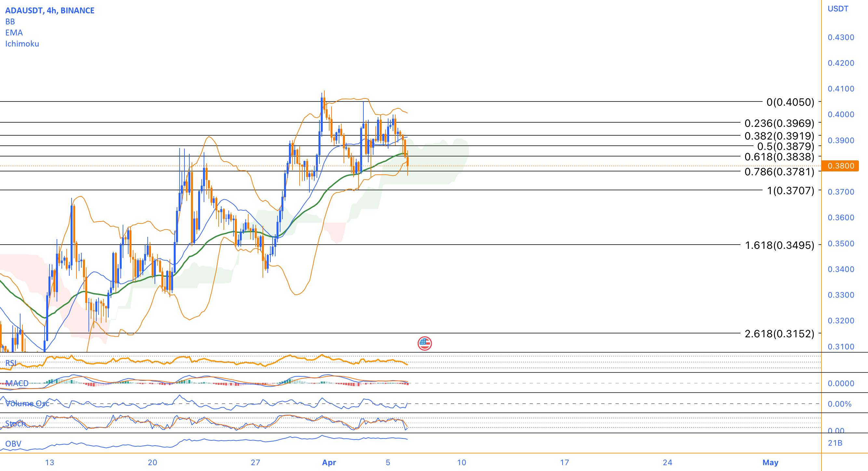Click the ADAUSDT, 4h, BINANCE symbol title
Image resolution: width=868 pixels, height=471 pixels.
click(50, 10)
